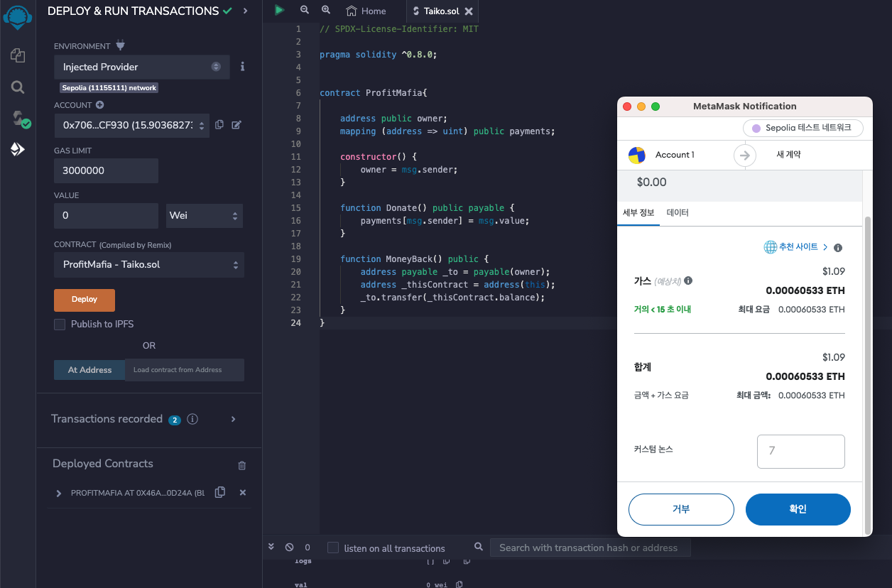Image resolution: width=892 pixels, height=588 pixels.
Task: Click the orange Deploy button
Action: click(x=85, y=300)
